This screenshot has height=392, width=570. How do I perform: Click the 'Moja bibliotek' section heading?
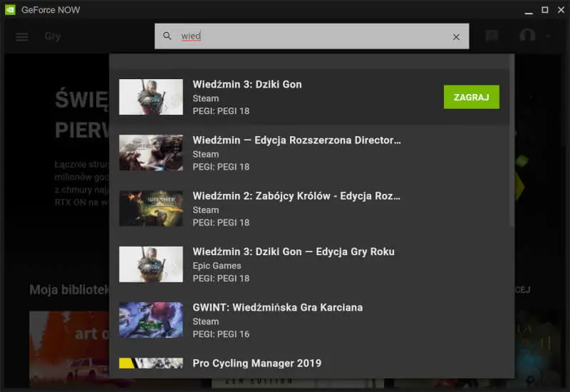point(69,290)
